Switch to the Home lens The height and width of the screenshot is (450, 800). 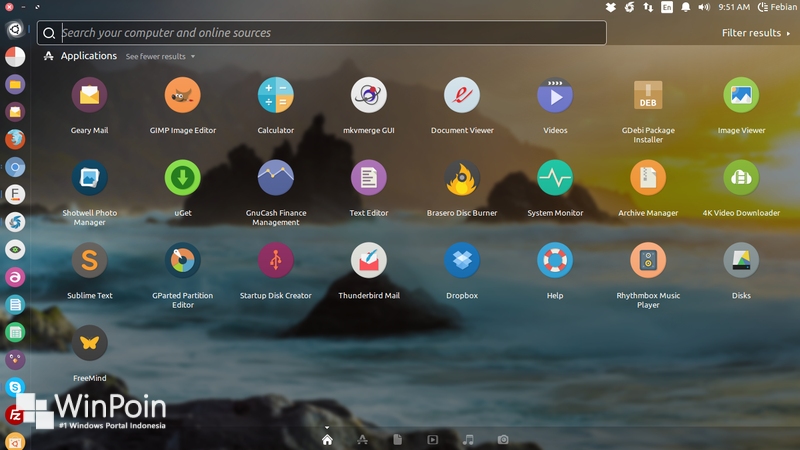pos(327,439)
